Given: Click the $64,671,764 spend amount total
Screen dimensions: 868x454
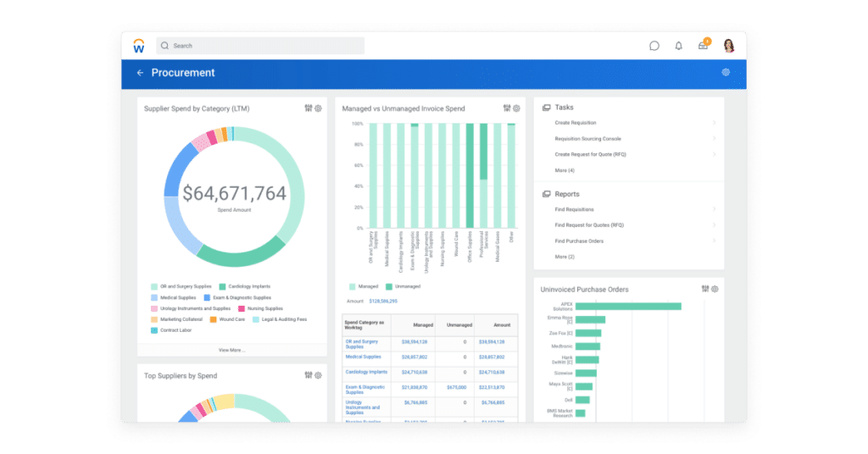Looking at the screenshot, I should [234, 193].
